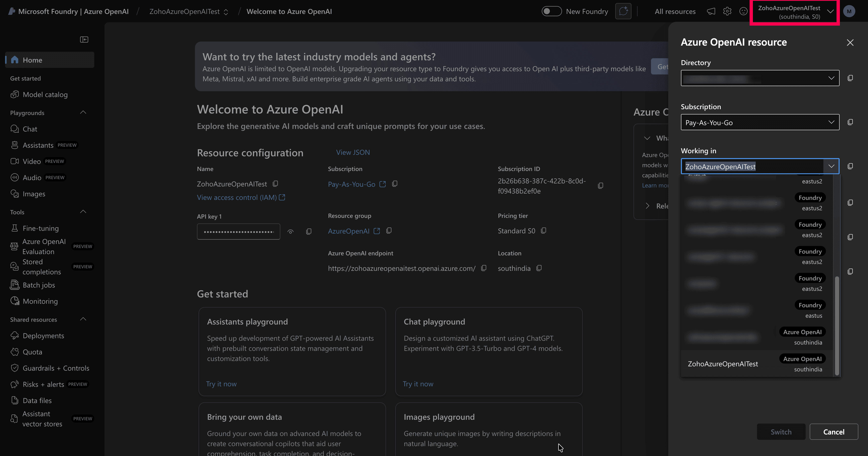Click the feedback smiley icon

[x=743, y=11]
